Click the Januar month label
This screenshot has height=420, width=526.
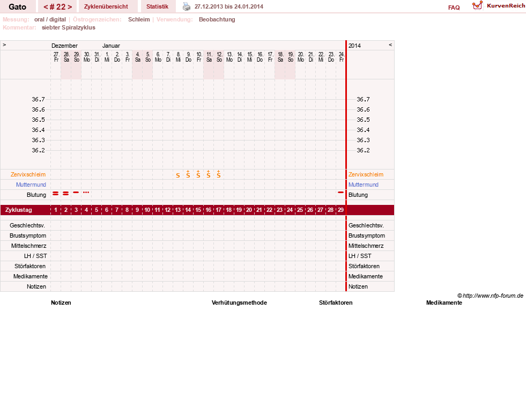(111, 46)
